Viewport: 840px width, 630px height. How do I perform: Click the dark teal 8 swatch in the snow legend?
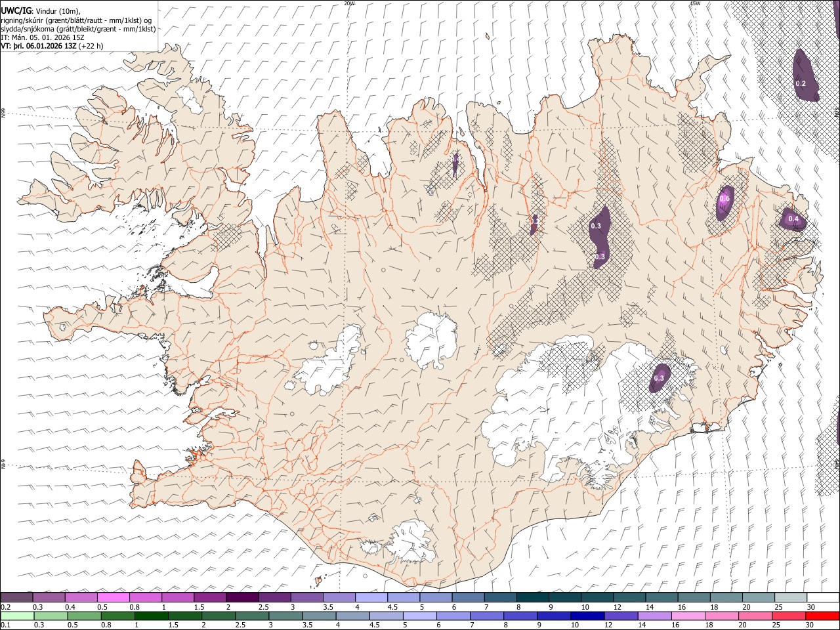pyautogui.click(x=533, y=597)
